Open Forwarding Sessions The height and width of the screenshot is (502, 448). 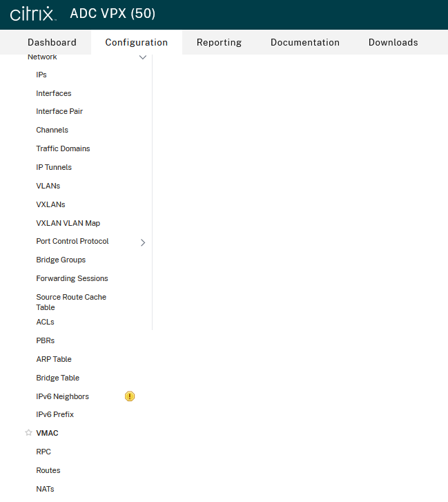click(72, 278)
